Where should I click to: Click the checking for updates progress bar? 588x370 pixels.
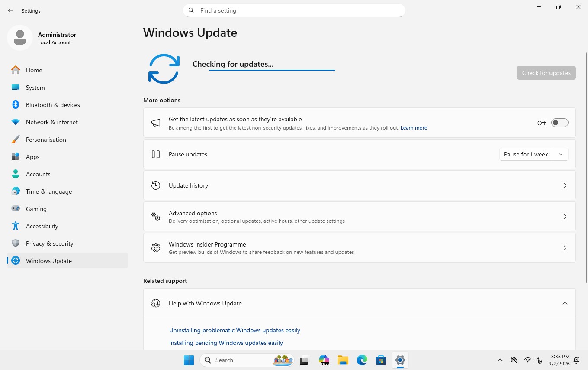click(272, 70)
